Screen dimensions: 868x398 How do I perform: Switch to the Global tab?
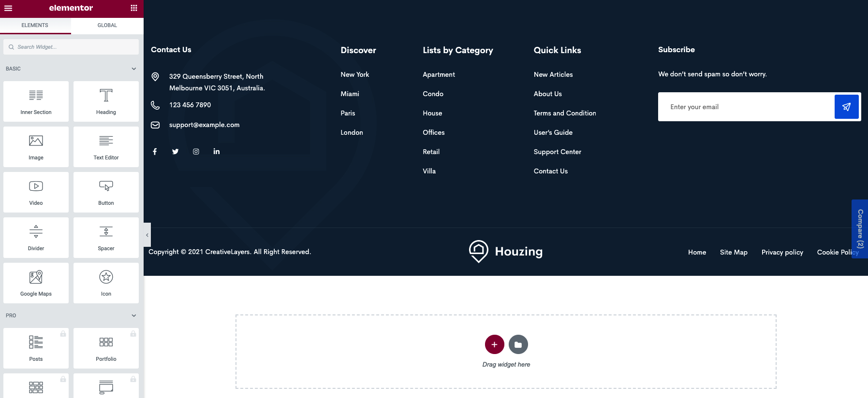click(x=107, y=25)
